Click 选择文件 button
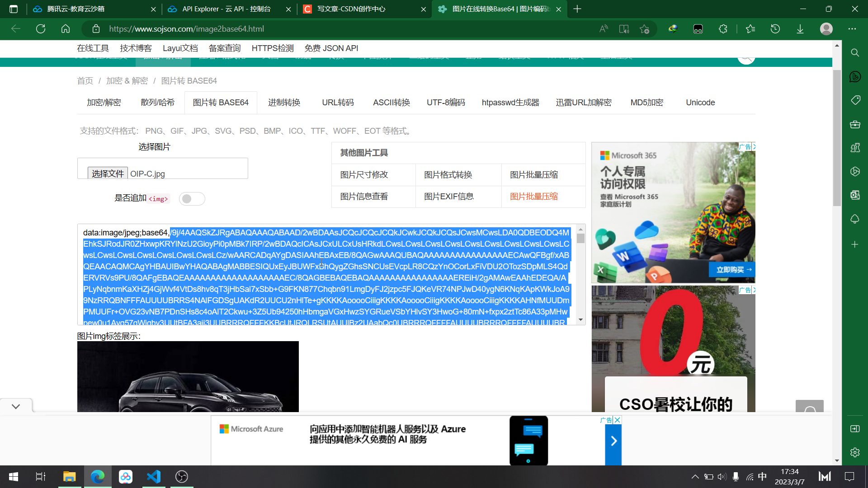 108,174
